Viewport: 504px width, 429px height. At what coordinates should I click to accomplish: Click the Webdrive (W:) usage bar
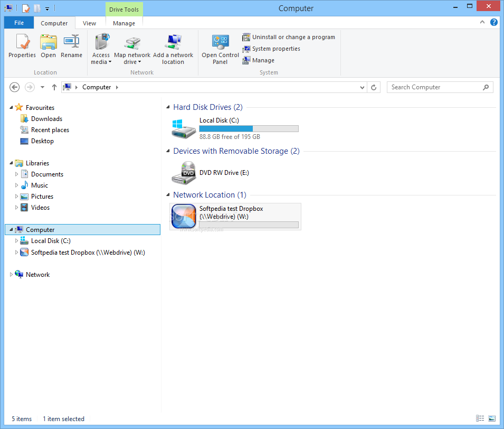(249, 225)
